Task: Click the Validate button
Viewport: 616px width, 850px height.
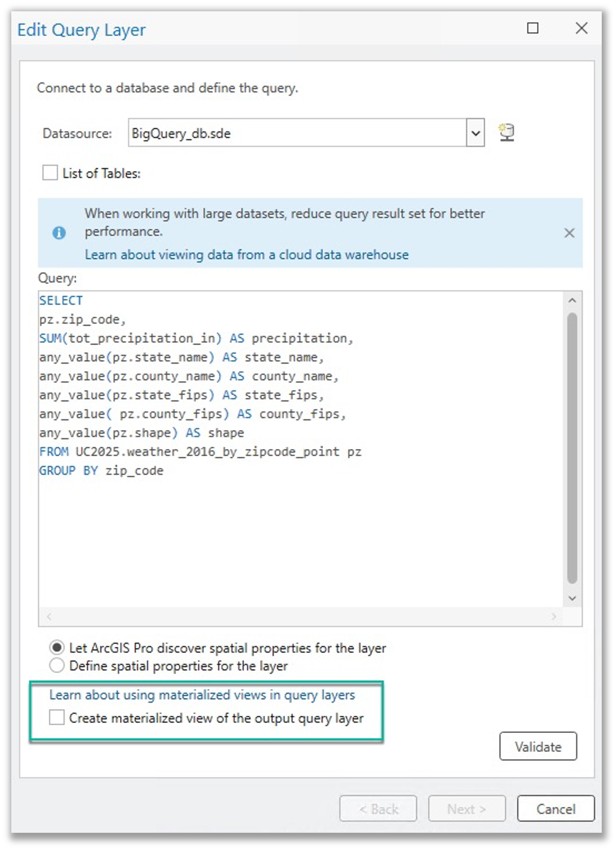Action: [538, 747]
